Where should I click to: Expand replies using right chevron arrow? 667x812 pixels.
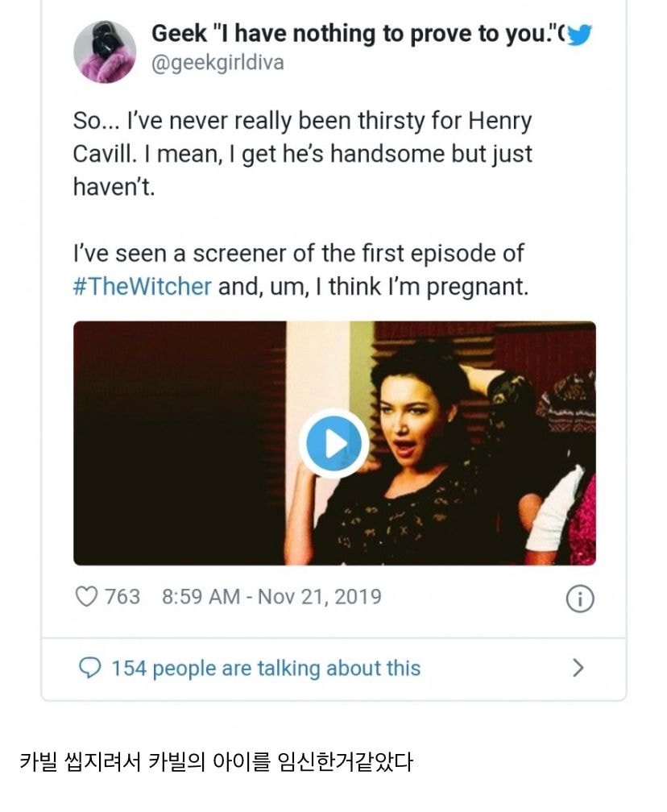click(x=577, y=668)
